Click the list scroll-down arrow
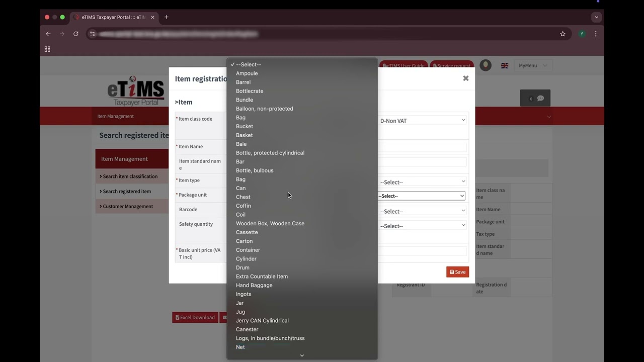This screenshot has height=362, width=644. (x=302, y=355)
